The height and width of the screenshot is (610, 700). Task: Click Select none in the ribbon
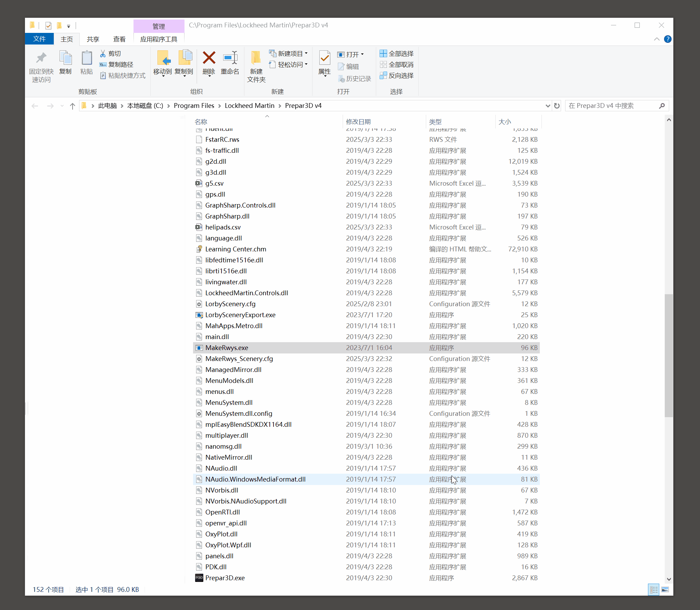pos(397,64)
